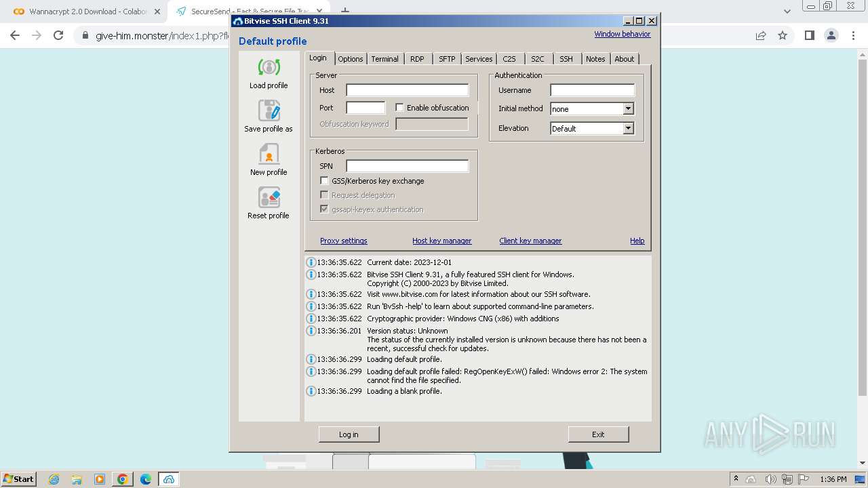Open File Explorer taskbar icon
This screenshot has width=868, height=488.
(77, 479)
